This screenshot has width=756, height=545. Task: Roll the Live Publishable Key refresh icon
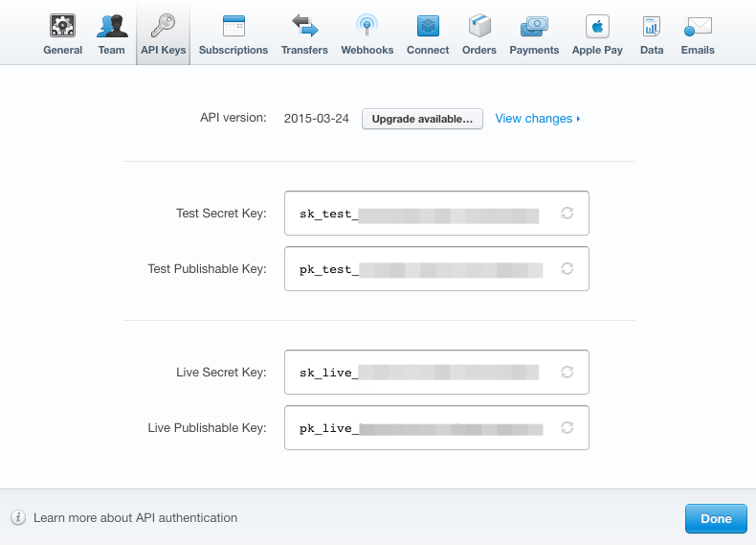point(567,427)
